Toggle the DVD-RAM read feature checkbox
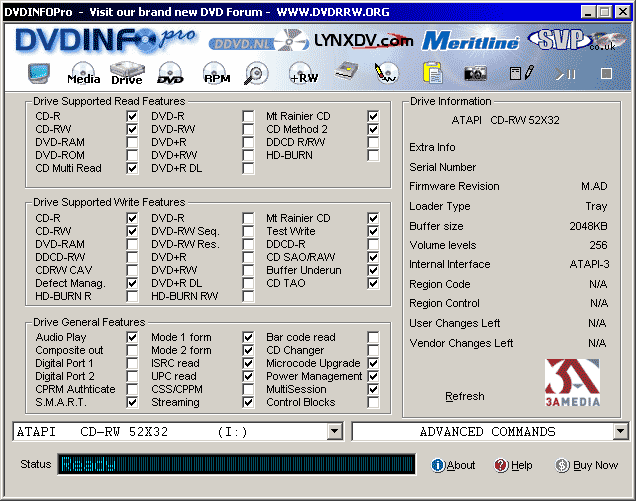Viewport: 636px width, 501px height. pyautogui.click(x=132, y=142)
